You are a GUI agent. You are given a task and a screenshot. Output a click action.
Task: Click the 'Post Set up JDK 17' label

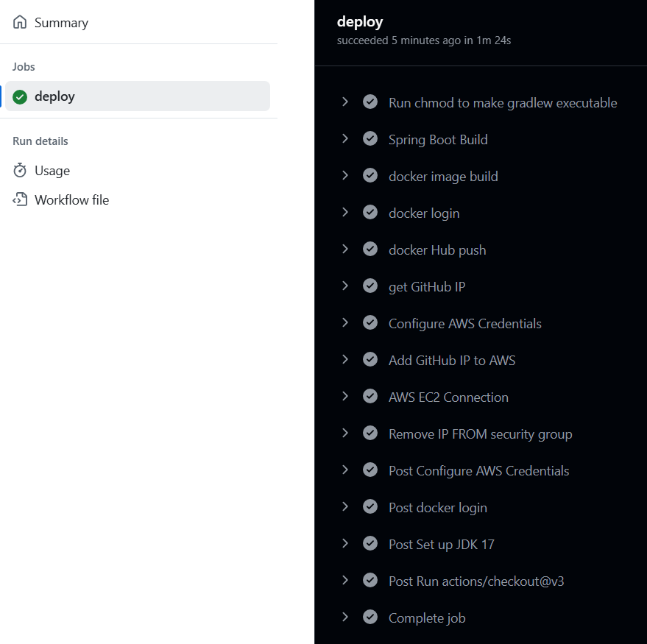pos(441,545)
